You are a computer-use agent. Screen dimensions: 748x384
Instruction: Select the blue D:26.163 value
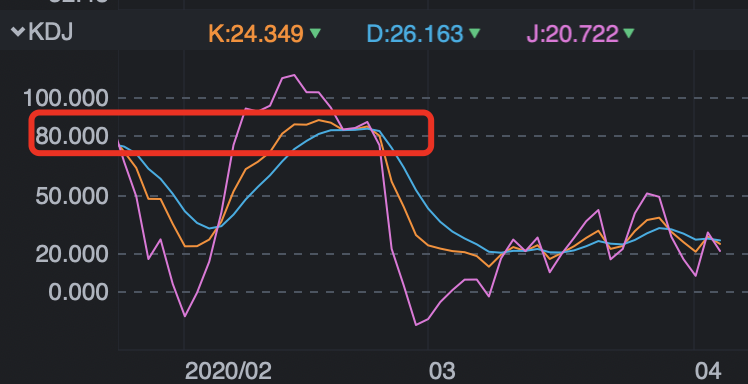pos(415,34)
